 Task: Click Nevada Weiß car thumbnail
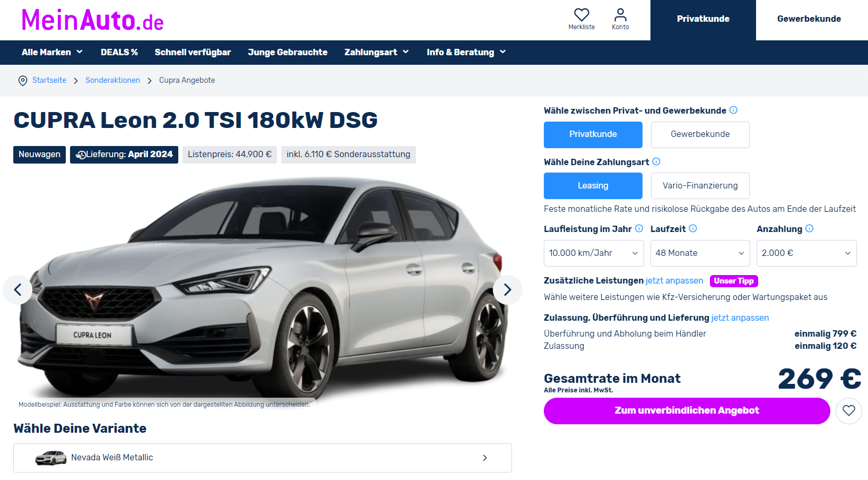pos(51,458)
